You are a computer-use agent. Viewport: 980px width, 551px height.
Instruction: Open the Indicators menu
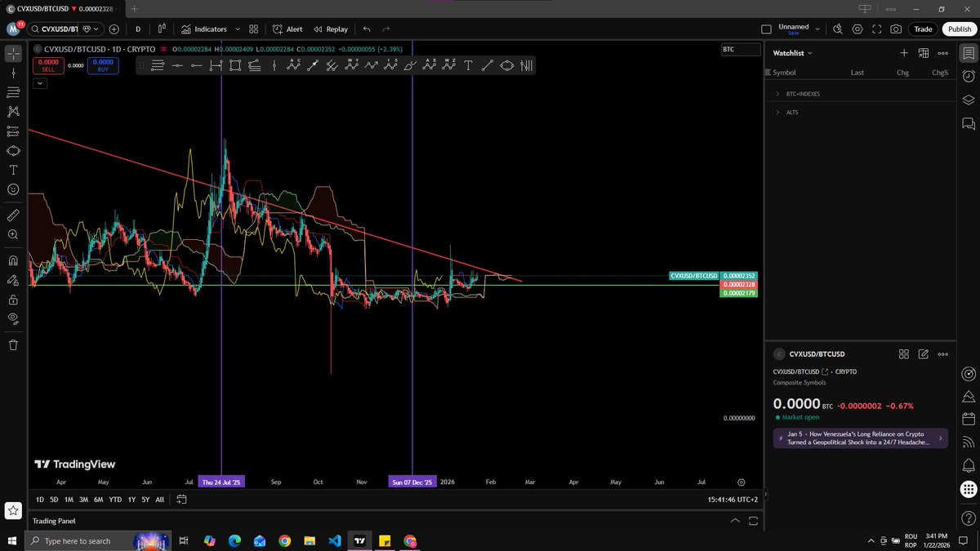(x=207, y=29)
